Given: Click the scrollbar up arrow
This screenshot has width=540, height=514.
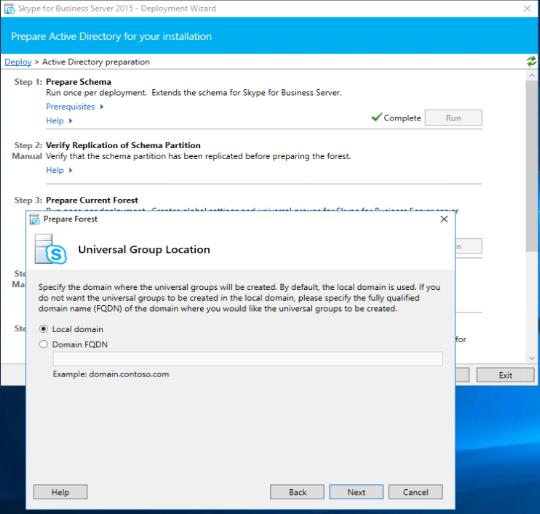Looking at the screenshot, I should point(532,75).
